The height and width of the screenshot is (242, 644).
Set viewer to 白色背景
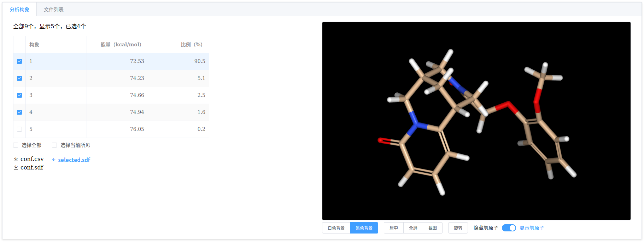click(x=336, y=228)
